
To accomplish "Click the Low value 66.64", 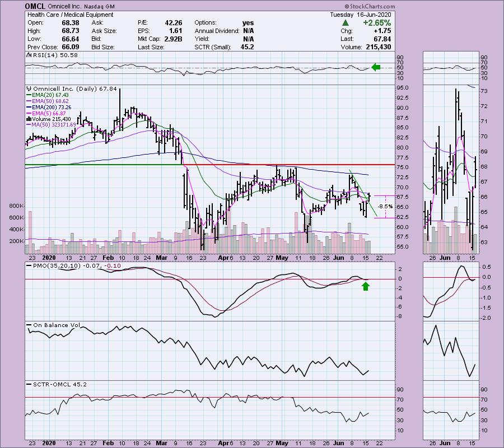I will (x=71, y=39).
